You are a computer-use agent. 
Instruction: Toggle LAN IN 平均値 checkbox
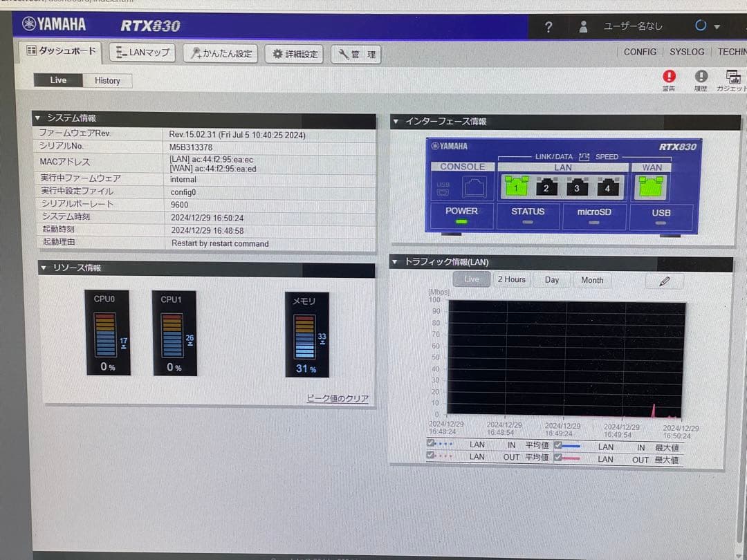[431, 443]
